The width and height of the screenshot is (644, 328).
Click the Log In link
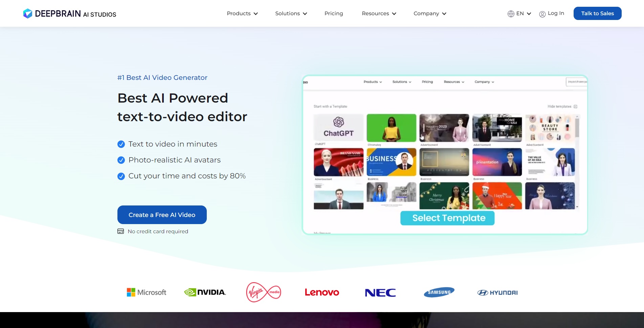(552, 14)
